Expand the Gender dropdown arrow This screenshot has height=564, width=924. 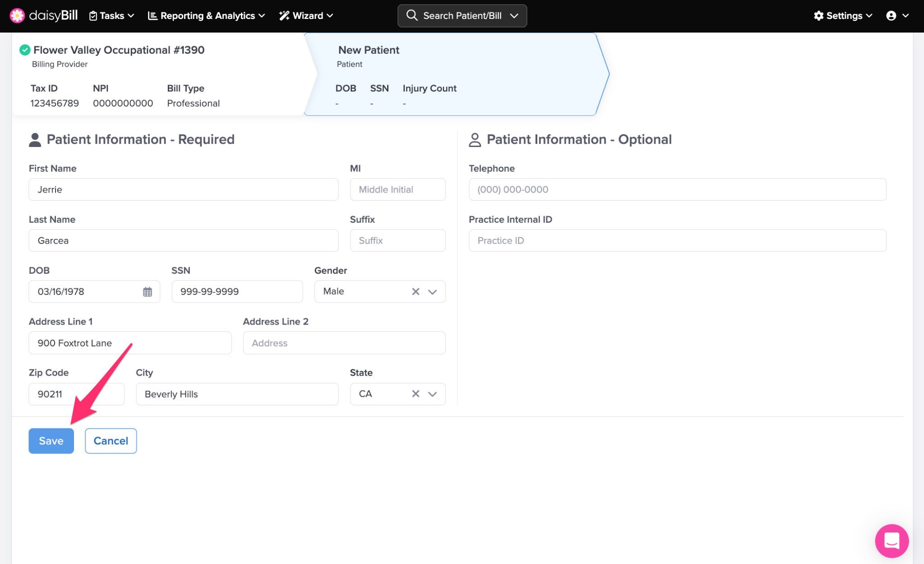click(x=432, y=292)
